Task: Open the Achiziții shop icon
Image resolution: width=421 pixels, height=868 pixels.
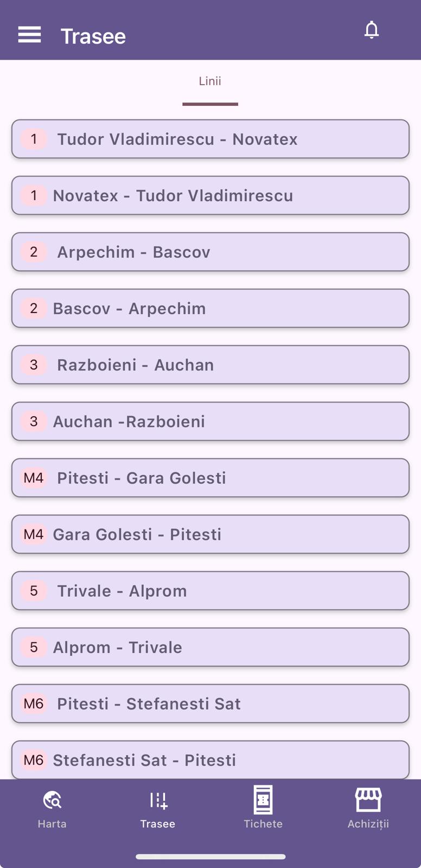Action: [368, 800]
